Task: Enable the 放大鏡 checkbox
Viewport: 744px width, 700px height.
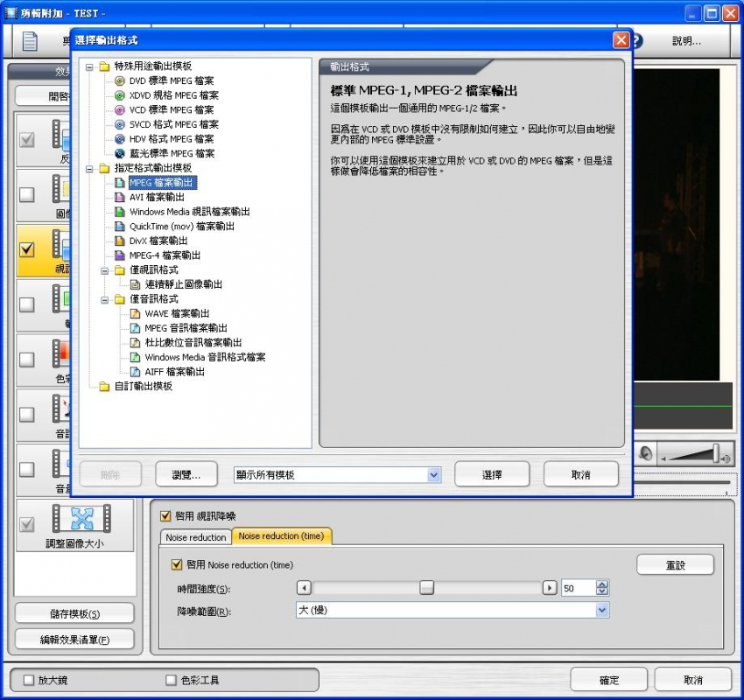Action: 29,680
